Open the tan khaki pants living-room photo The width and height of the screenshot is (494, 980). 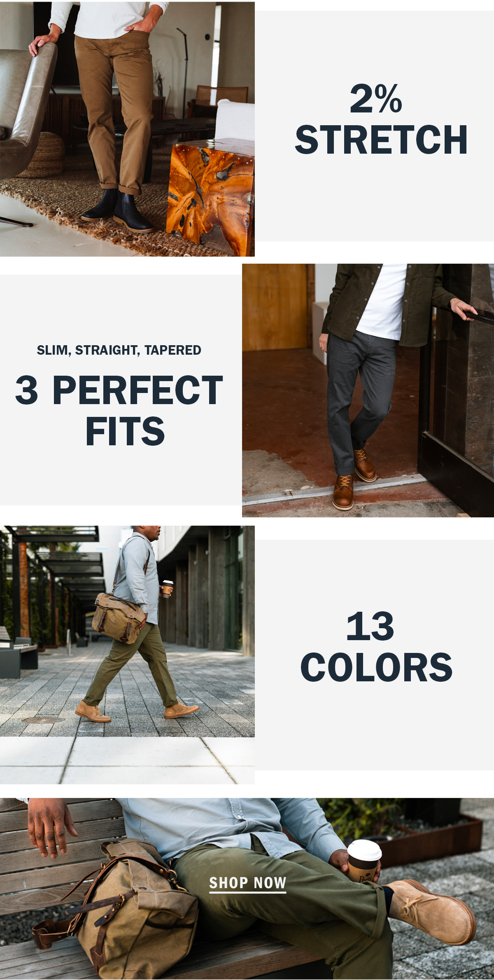[x=127, y=129]
